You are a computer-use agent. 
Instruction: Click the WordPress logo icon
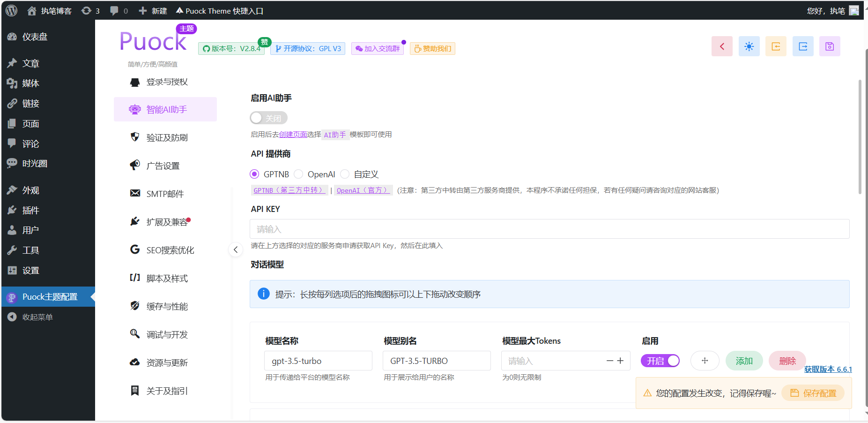click(12, 10)
